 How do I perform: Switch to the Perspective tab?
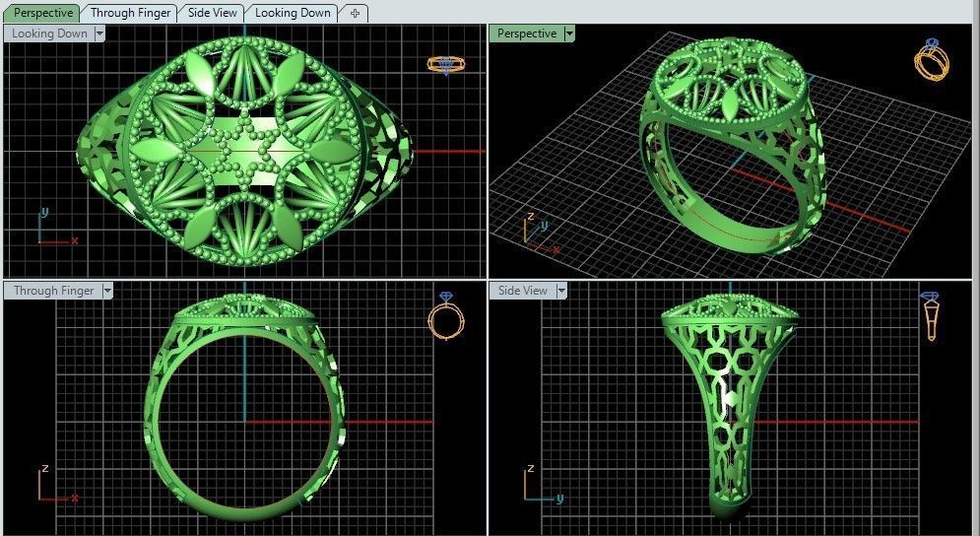tap(43, 13)
